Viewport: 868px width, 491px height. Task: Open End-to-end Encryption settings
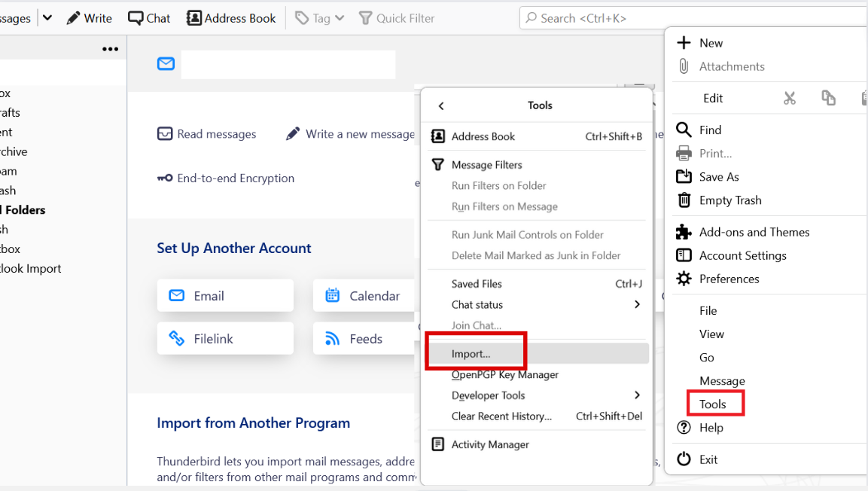(226, 178)
